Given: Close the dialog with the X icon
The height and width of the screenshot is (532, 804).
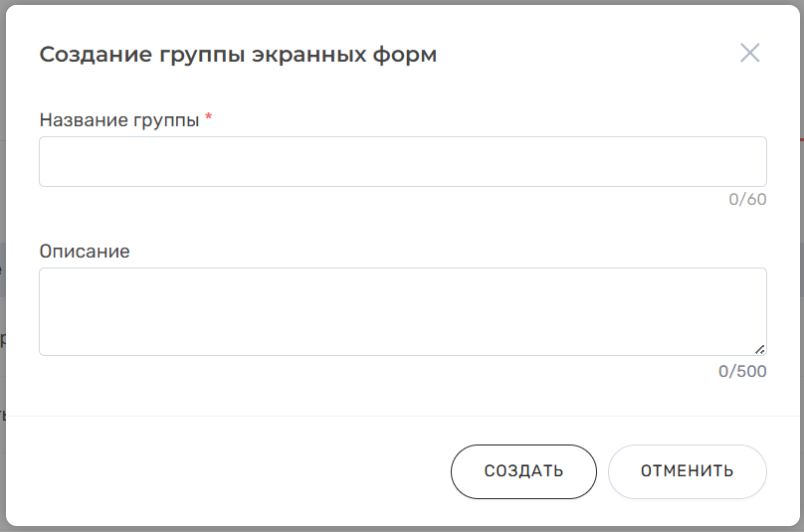Looking at the screenshot, I should point(749,54).
